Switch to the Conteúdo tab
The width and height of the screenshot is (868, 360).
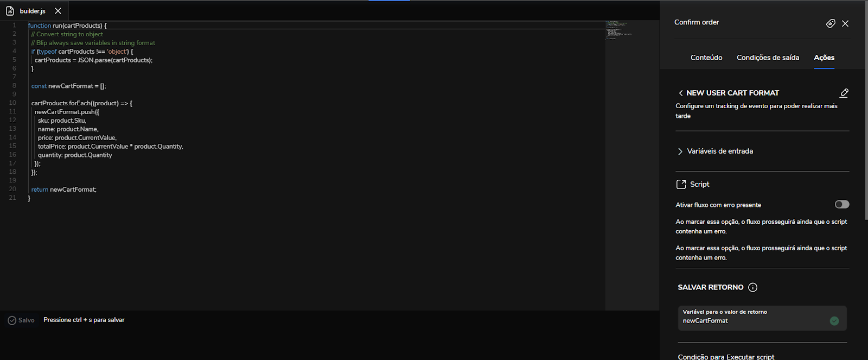pyautogui.click(x=706, y=58)
